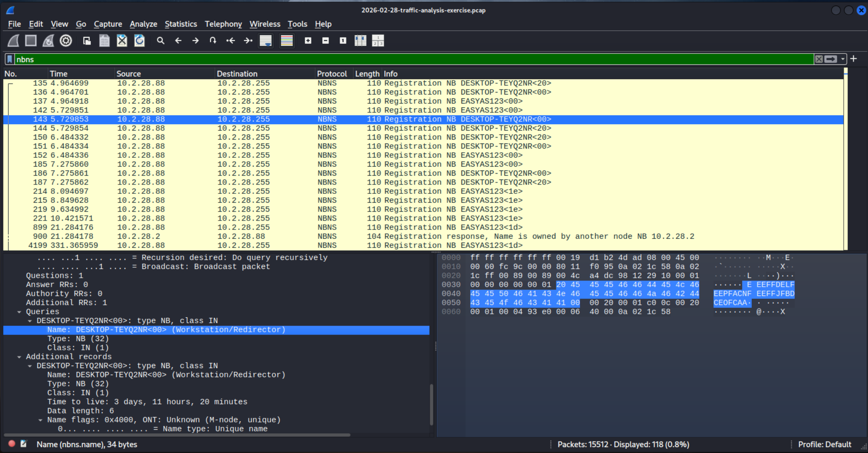Click the filter bookmark icon
Image resolution: width=868 pixels, height=453 pixels.
tap(10, 59)
